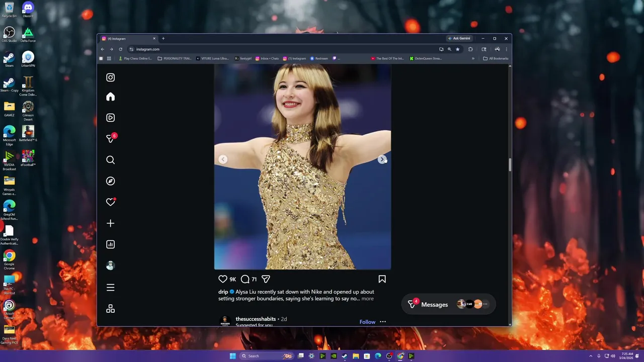Bookmark this page with star icon
The image size is (644, 362).
pos(457,49)
